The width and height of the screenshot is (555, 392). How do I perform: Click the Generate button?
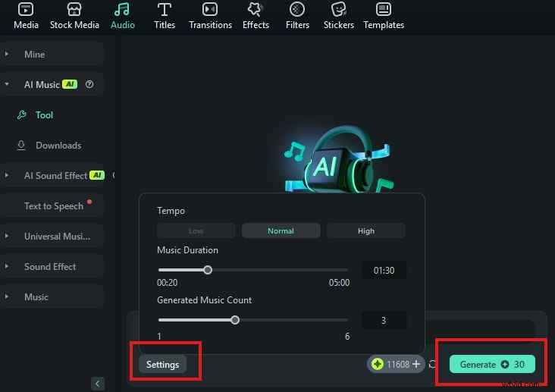coord(492,365)
